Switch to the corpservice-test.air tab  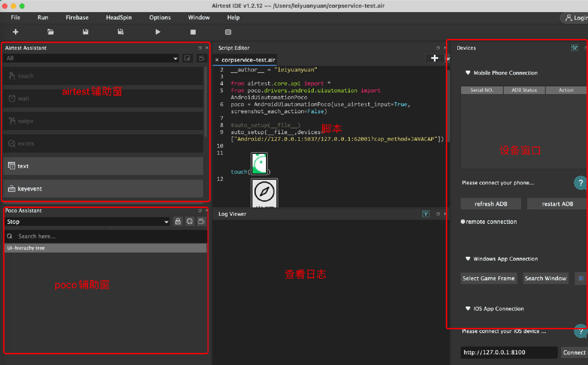tap(248, 60)
